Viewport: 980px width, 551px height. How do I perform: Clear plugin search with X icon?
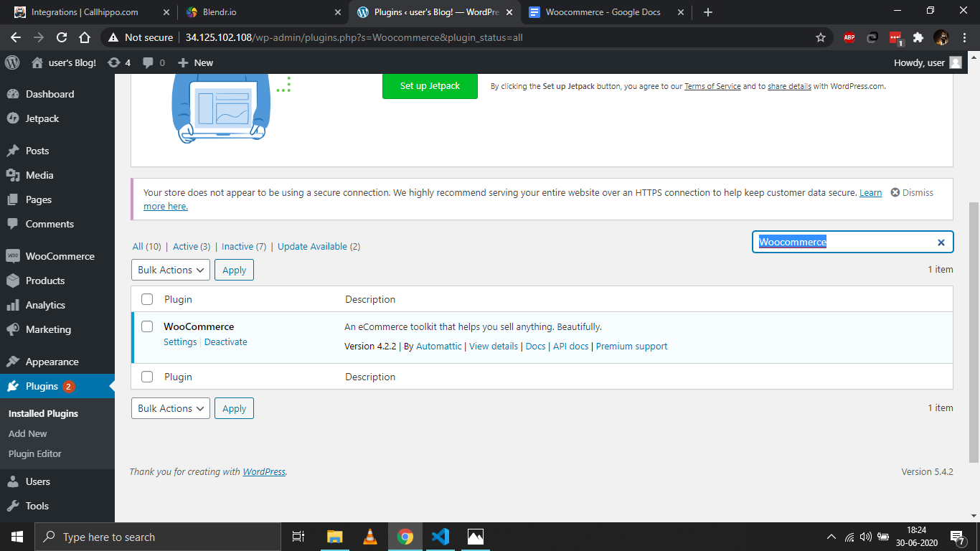(x=941, y=242)
